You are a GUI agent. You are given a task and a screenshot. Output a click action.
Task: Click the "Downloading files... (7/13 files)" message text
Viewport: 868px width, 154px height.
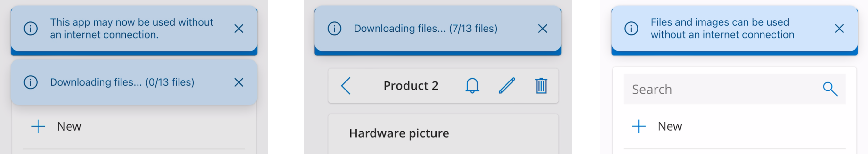[425, 29]
